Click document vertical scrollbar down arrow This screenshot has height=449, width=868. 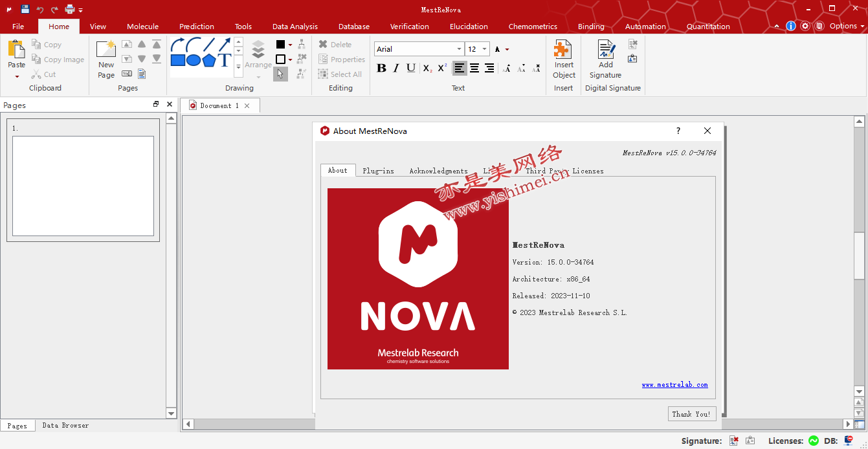(x=859, y=391)
